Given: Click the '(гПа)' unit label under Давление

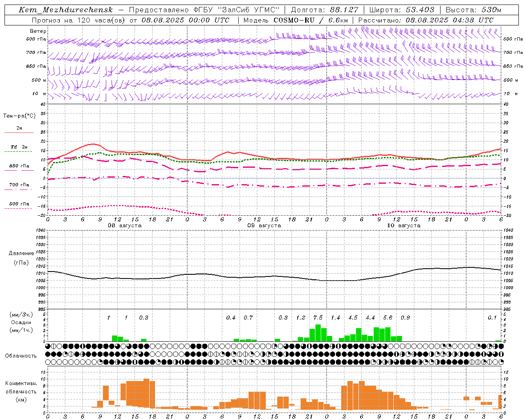Looking at the screenshot, I should point(21,262).
